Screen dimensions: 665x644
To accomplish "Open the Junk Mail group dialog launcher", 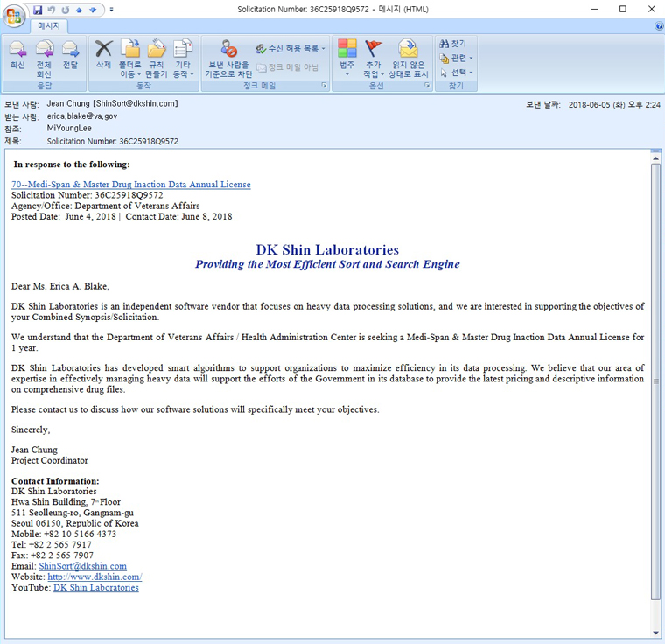I will [x=324, y=85].
